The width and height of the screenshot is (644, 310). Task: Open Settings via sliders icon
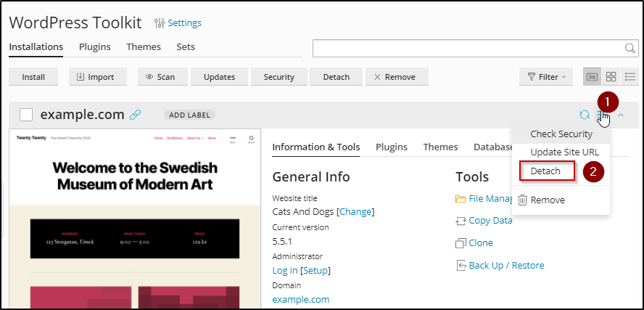coord(160,23)
